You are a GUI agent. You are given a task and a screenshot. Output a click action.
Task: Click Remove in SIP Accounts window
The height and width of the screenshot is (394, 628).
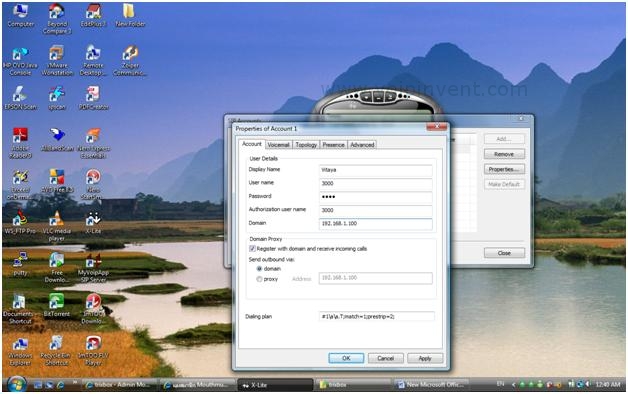click(x=504, y=154)
